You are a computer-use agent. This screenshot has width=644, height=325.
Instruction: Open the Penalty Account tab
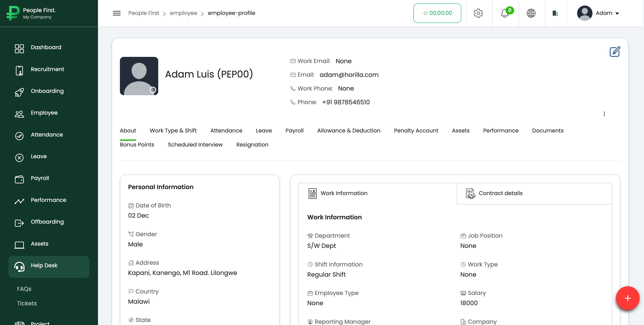coord(416,131)
